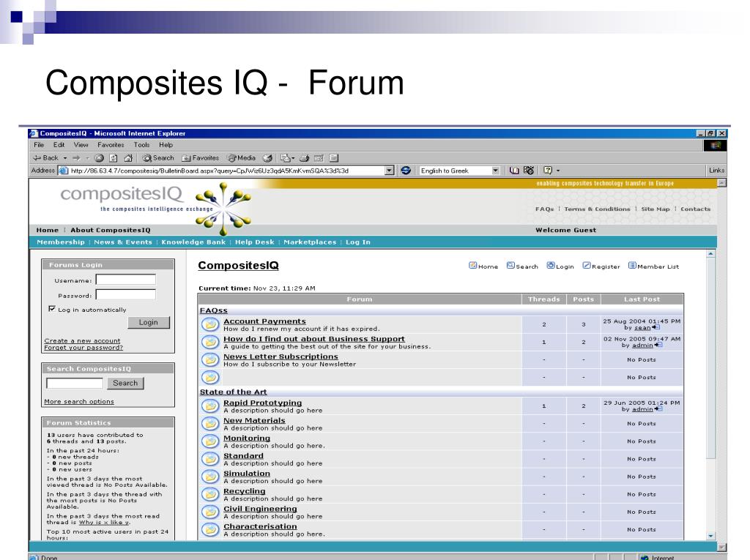Click the Stop loading icon
The width and height of the screenshot is (750, 560).
[x=99, y=158]
